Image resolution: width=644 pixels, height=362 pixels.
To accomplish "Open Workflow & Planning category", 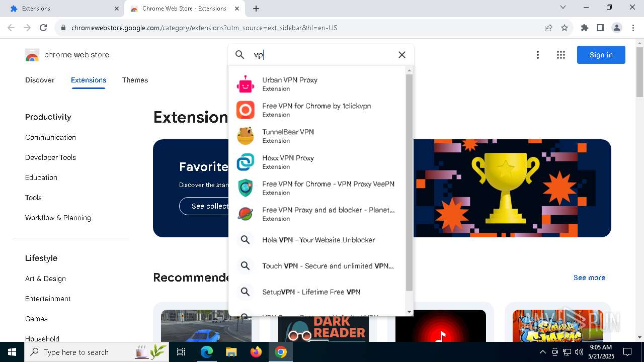I will 58,218.
